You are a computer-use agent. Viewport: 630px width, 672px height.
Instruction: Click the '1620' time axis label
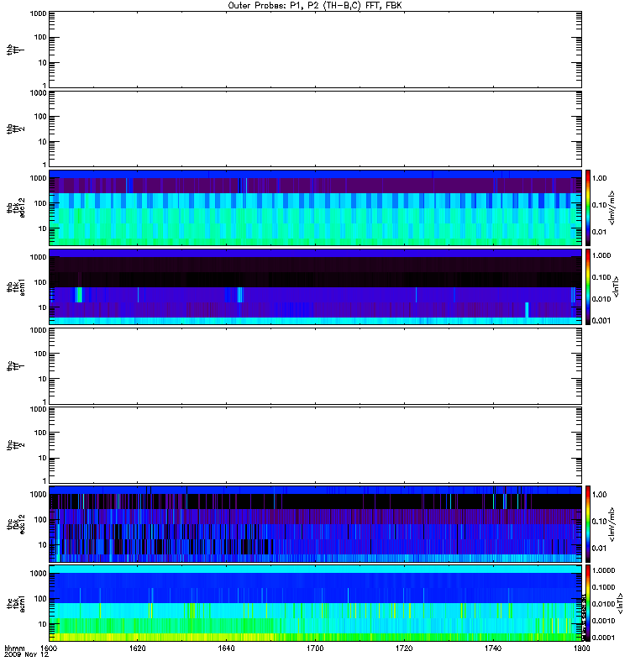click(138, 648)
